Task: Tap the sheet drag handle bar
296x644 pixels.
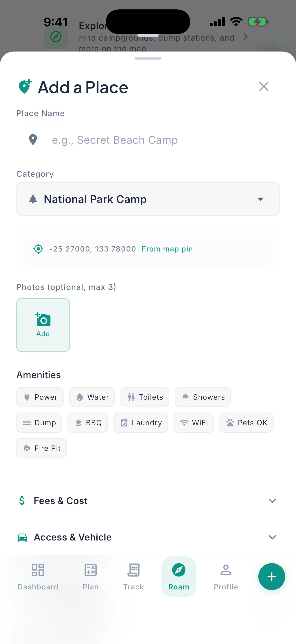Action: tap(148, 58)
